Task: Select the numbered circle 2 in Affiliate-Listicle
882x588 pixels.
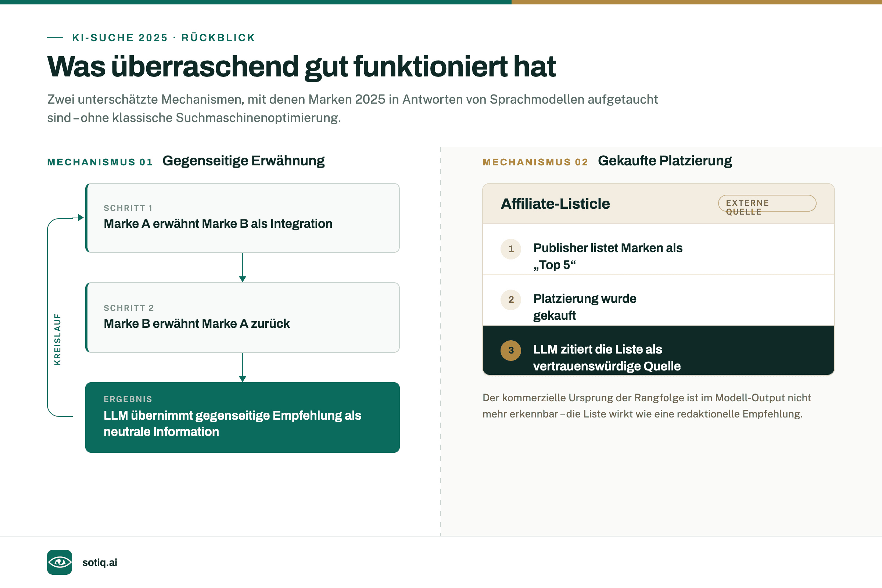Action: (511, 300)
